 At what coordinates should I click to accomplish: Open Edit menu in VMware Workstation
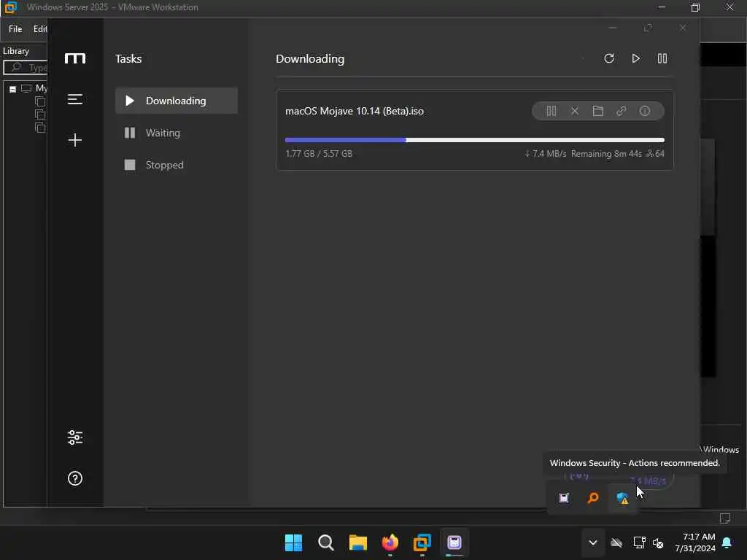(40, 29)
